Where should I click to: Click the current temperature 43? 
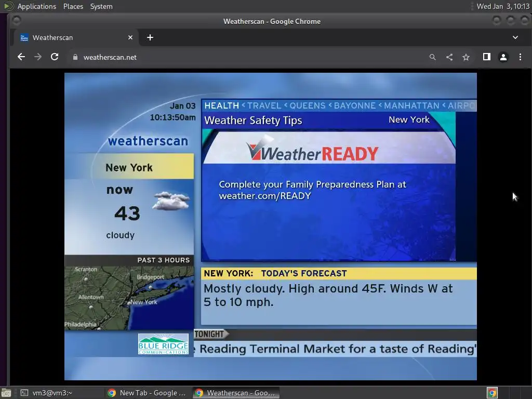(127, 214)
